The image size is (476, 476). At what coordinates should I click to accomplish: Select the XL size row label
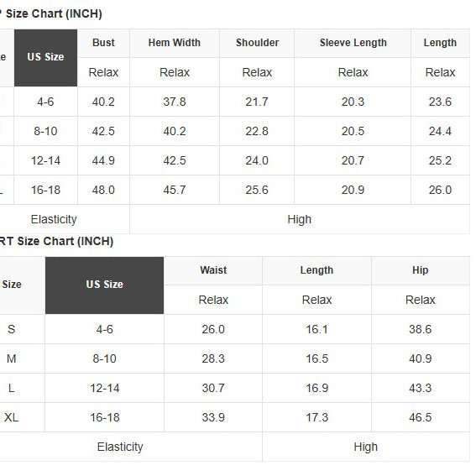pyautogui.click(x=11, y=417)
